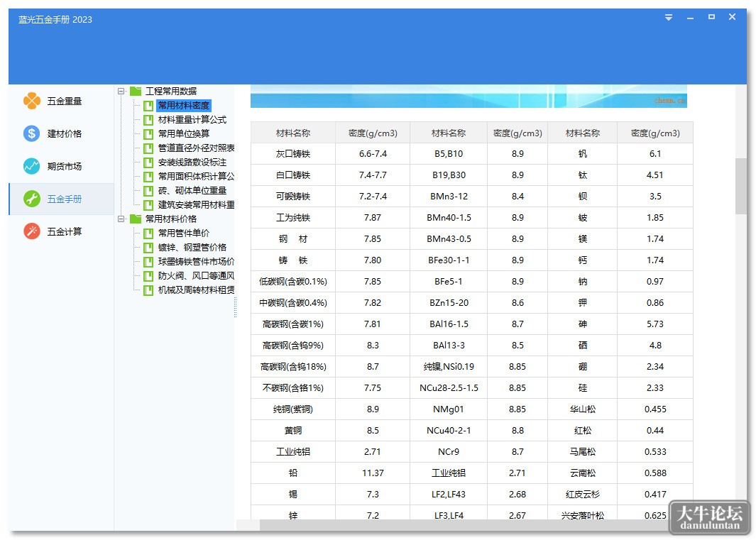Select the LF2,LF43 table cell
The height and width of the screenshot is (540, 756).
coord(449,494)
